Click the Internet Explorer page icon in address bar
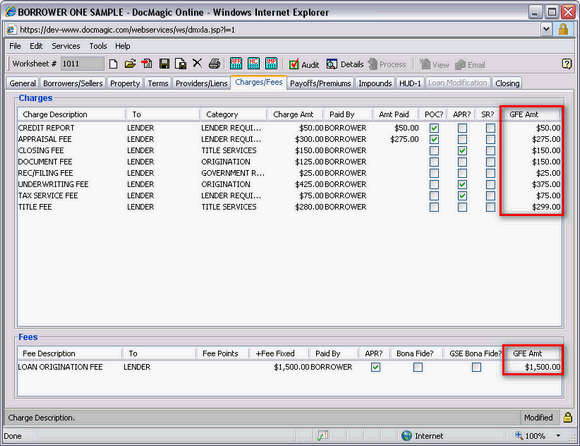The height and width of the screenshot is (446, 580). [x=11, y=30]
